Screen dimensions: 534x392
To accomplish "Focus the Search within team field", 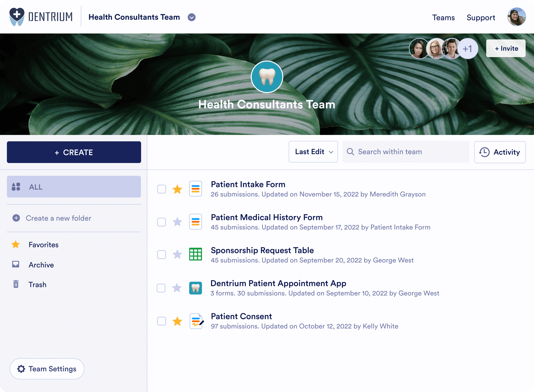I will point(409,152).
